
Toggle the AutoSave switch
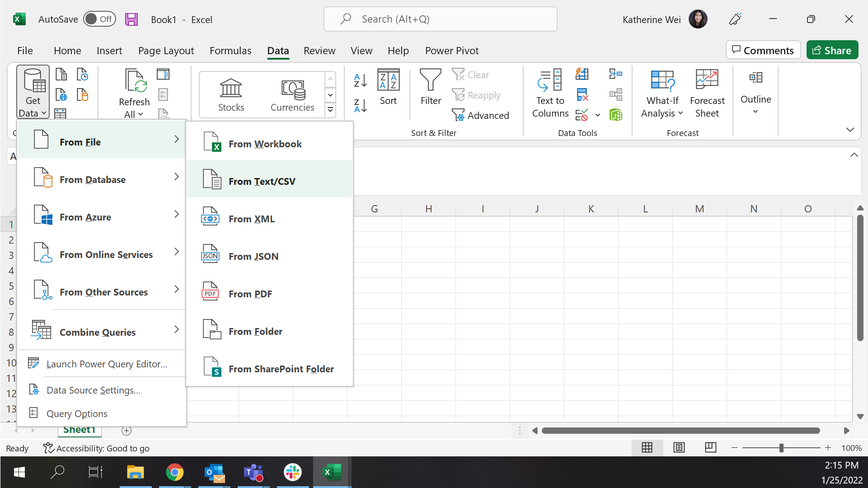tap(99, 19)
